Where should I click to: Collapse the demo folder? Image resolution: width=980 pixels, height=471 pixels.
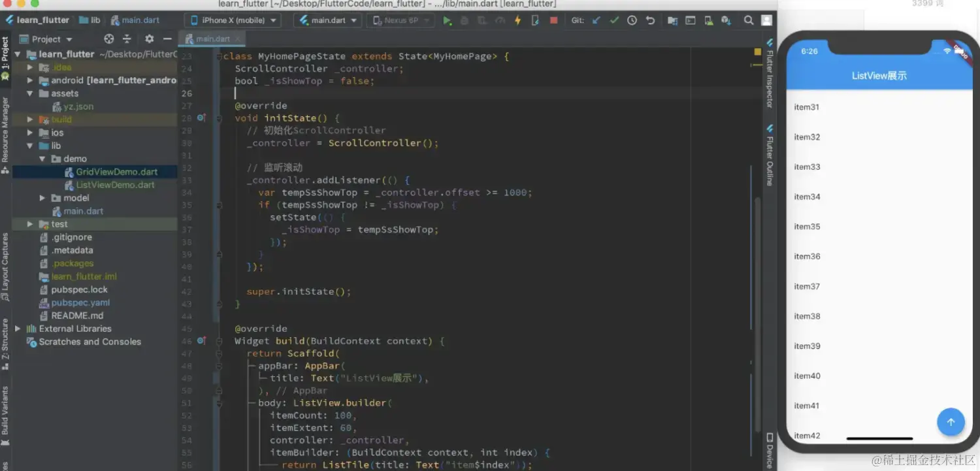click(x=42, y=159)
